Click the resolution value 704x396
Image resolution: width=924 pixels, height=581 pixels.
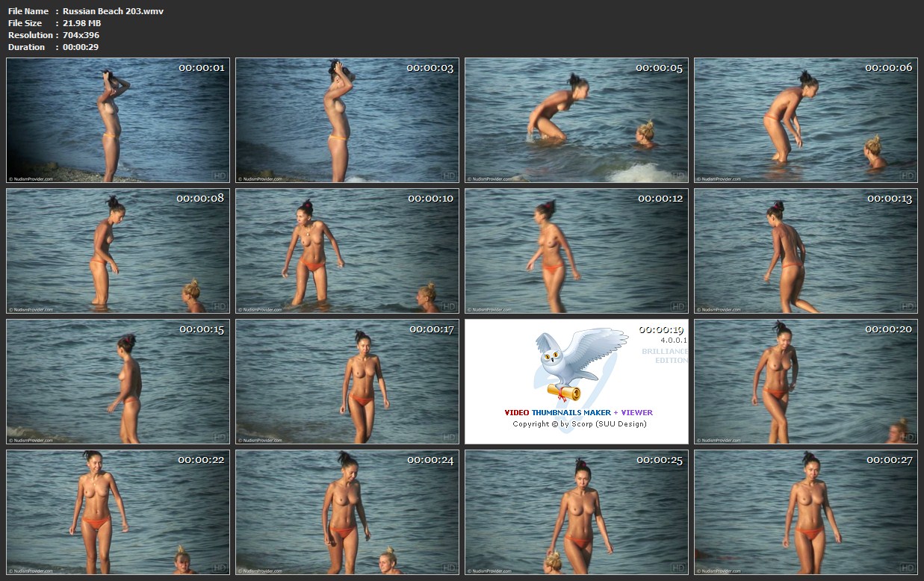pos(81,35)
